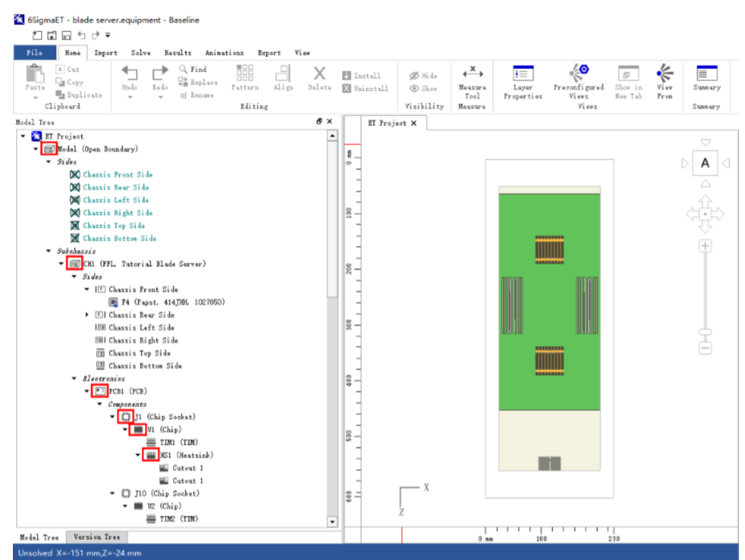
Task: Open the Summary view icon
Action: click(x=707, y=74)
